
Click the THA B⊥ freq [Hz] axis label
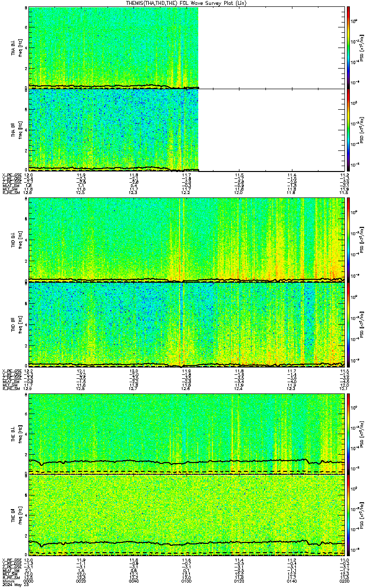(x=21, y=48)
